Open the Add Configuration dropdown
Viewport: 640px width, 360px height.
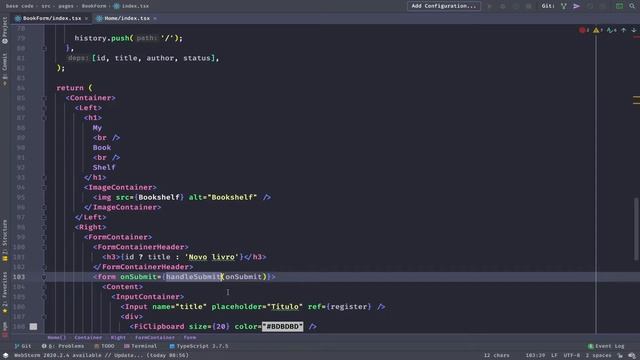(444, 6)
